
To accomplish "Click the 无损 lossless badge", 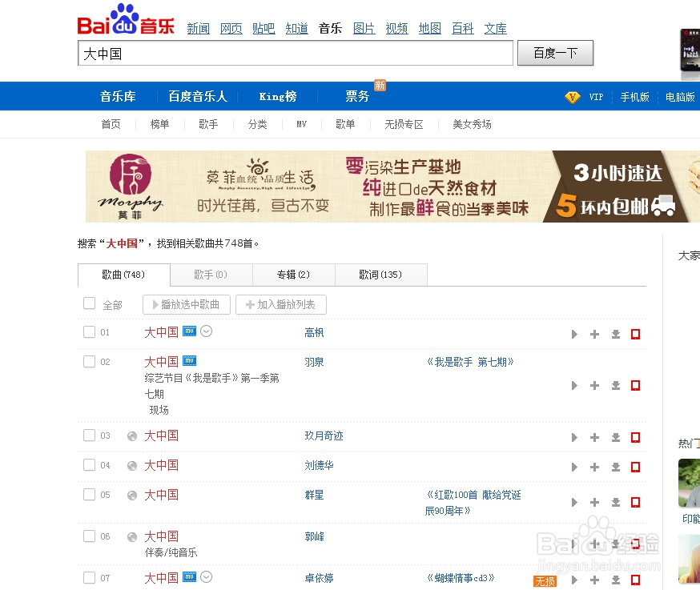I will point(545,581).
